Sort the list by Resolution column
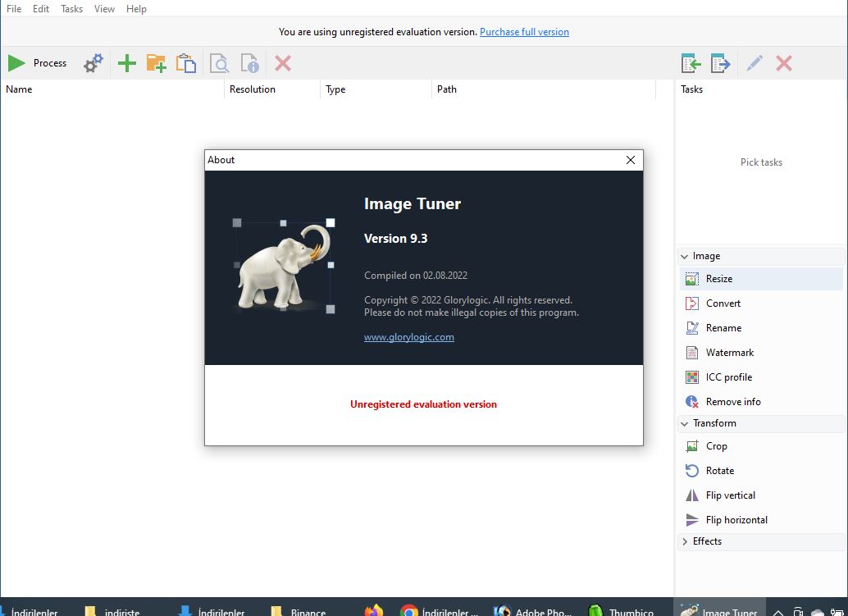848x616 pixels. coord(272,89)
